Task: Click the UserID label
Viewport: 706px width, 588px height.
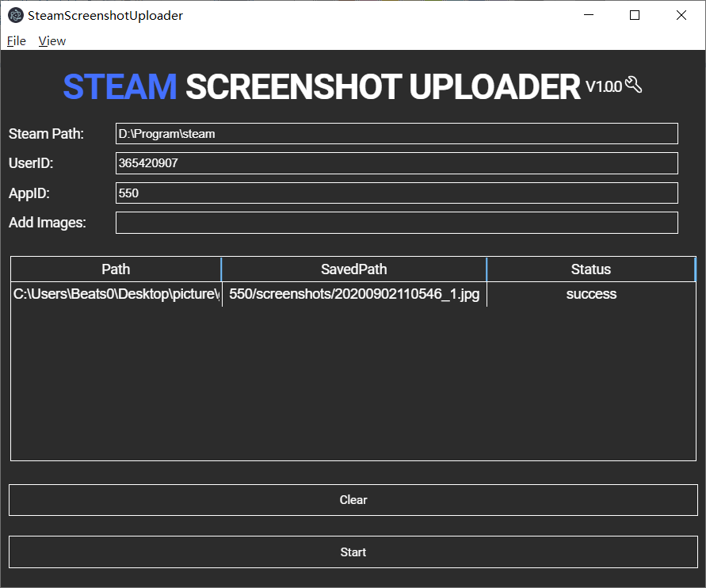Action: [x=31, y=163]
